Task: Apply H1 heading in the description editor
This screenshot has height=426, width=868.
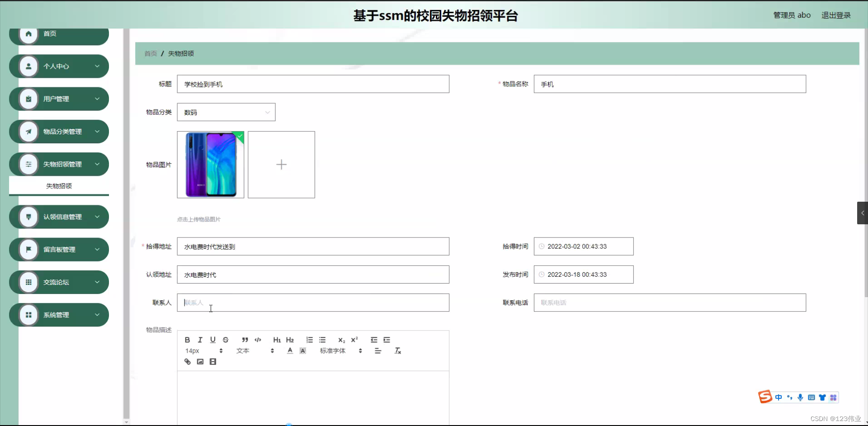Action: (x=277, y=340)
